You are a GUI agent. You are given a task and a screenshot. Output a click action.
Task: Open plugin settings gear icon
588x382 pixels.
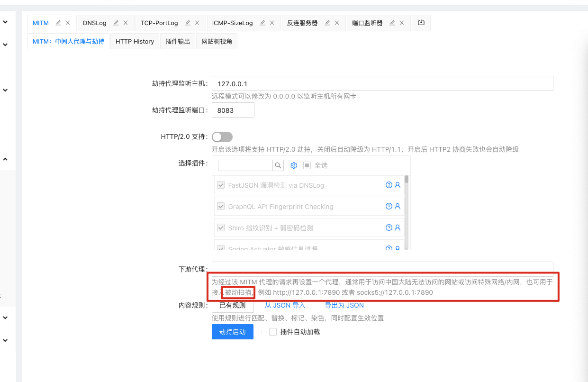[x=293, y=165]
